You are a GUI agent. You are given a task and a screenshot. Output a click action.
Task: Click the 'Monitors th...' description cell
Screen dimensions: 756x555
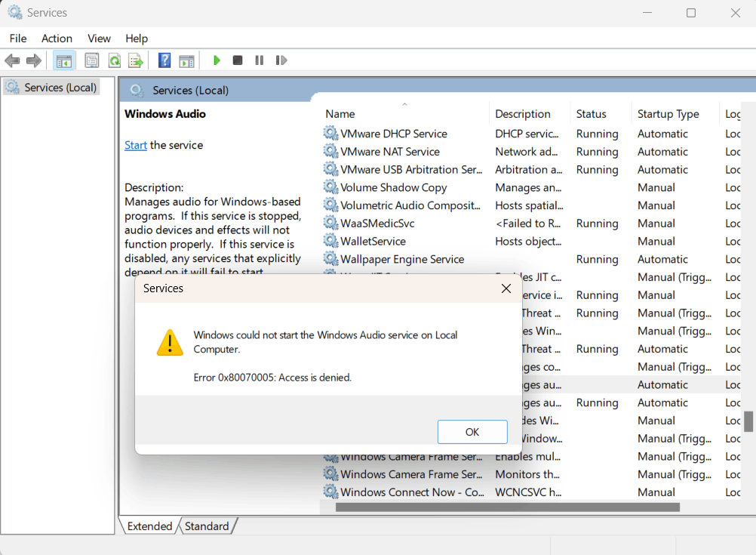pyautogui.click(x=527, y=474)
